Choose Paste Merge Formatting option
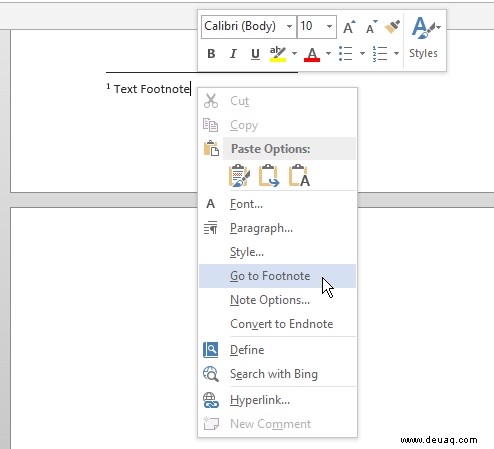The image size is (494, 449). (x=269, y=175)
